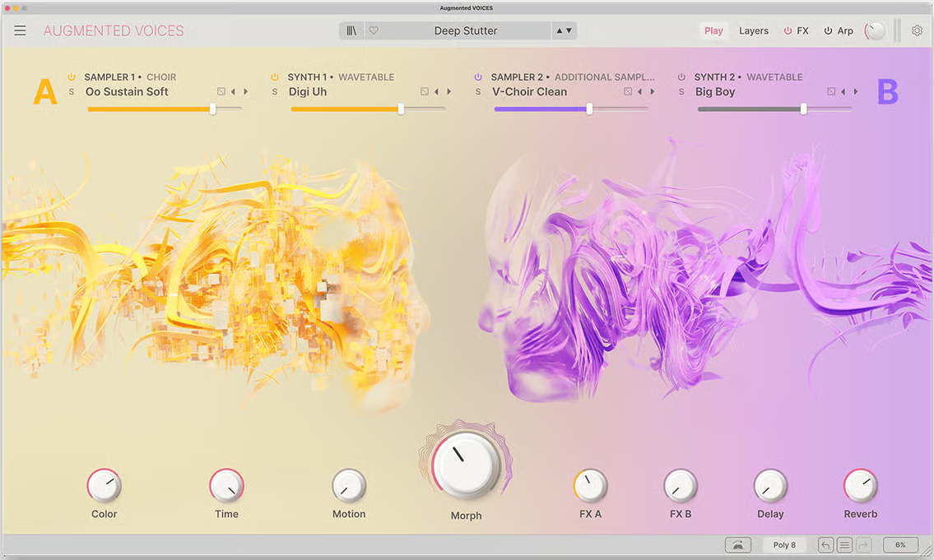Open the hamburger main menu
Image resolution: width=934 pixels, height=560 pixels.
tap(20, 30)
